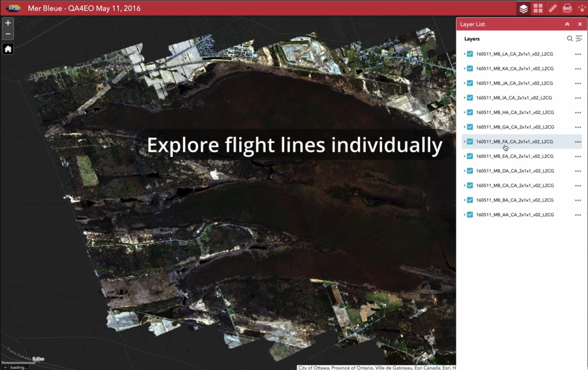Open options menu for 160511_MB_CA layer
This screenshot has width=588, height=370.
[x=578, y=186]
